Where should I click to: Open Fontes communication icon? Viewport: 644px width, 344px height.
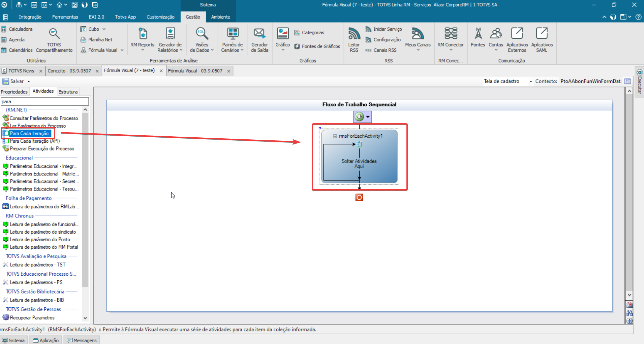pyautogui.click(x=478, y=37)
